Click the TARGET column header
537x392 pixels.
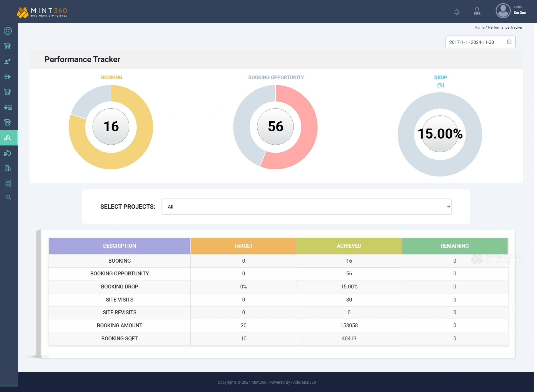[243, 246]
